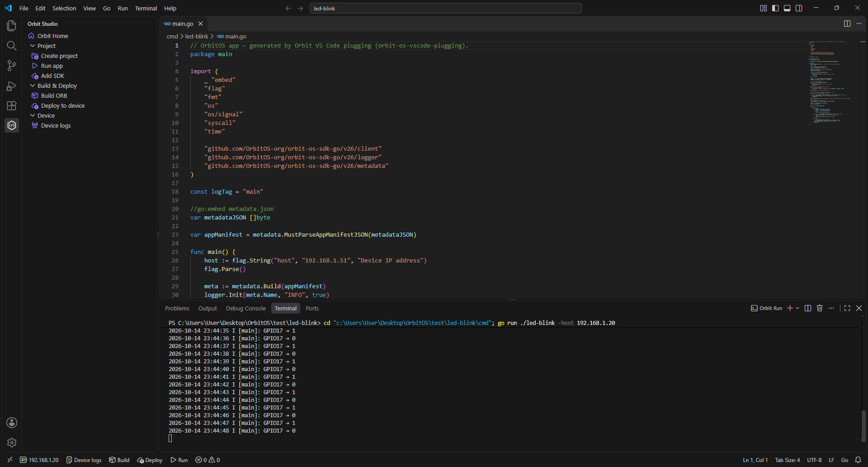Open editor More Actions menu

859,24
